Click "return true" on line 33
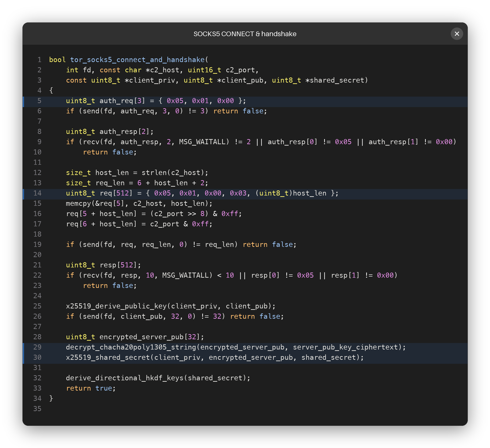This screenshot has height=448, width=490. click(89, 388)
